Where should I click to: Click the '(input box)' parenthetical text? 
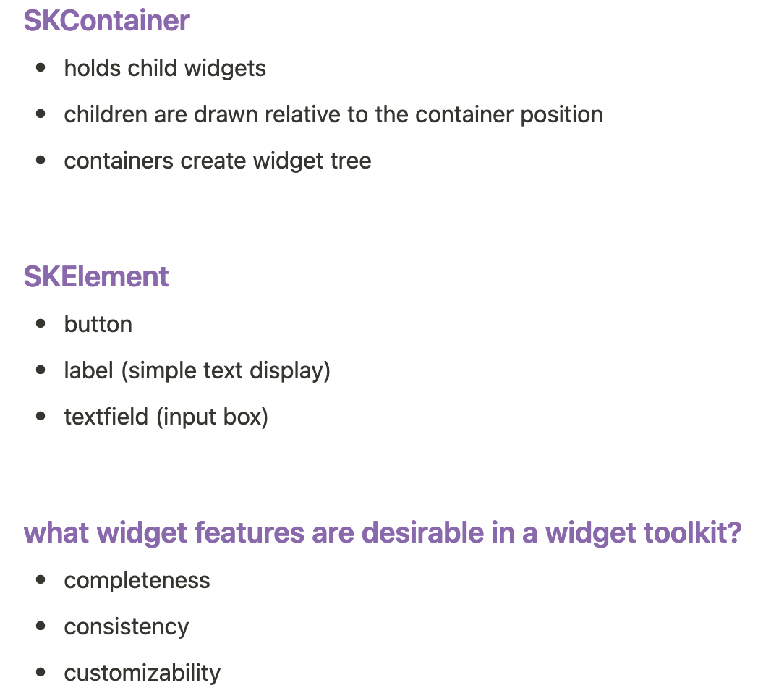point(211,417)
